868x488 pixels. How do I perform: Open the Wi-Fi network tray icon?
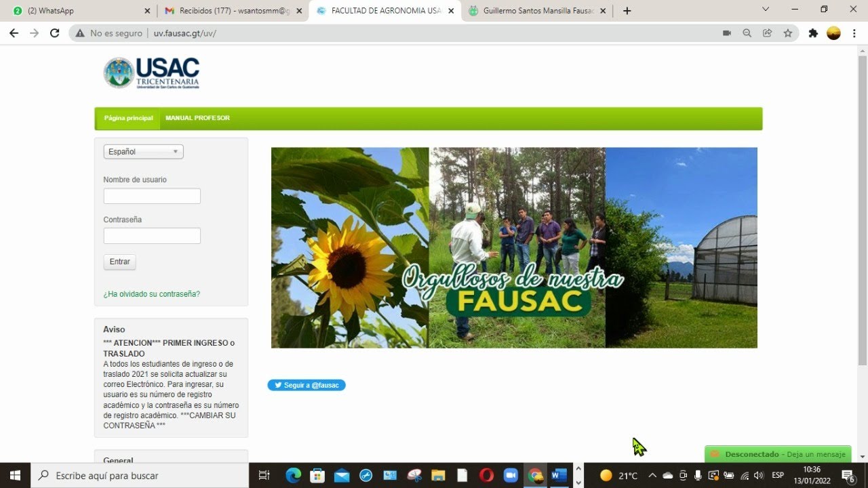[745, 475]
